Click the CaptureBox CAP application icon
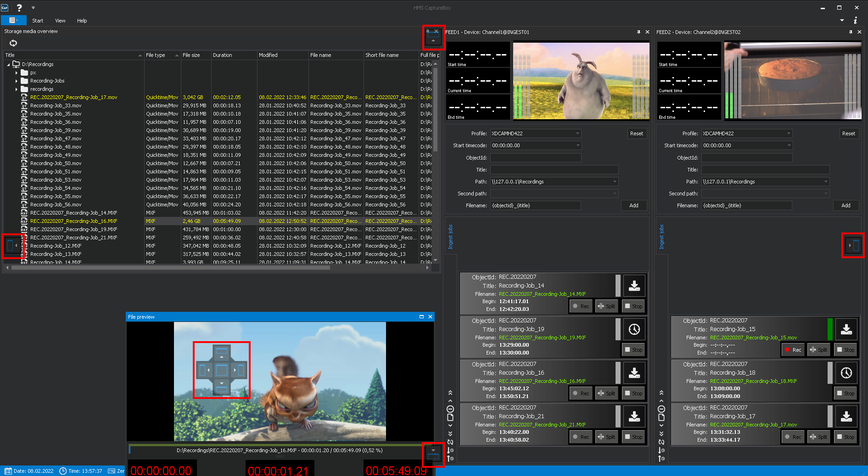868x476 pixels. click(x=5, y=7)
